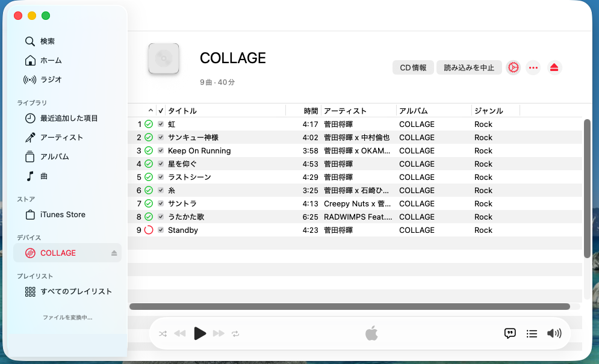This screenshot has height=364, width=599.
Task: Click the 9曲・40分 summary text
Action: click(x=217, y=82)
